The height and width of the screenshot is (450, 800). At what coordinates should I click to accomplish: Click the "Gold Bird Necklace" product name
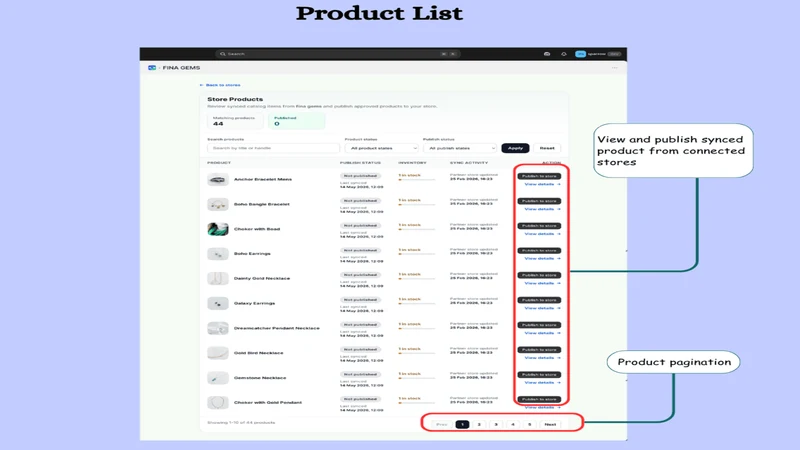(259, 353)
